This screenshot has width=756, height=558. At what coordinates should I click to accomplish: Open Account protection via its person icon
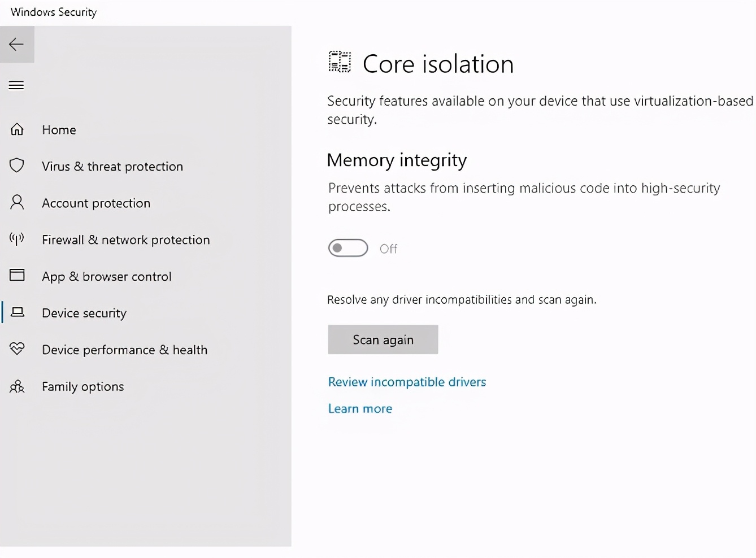[17, 202]
